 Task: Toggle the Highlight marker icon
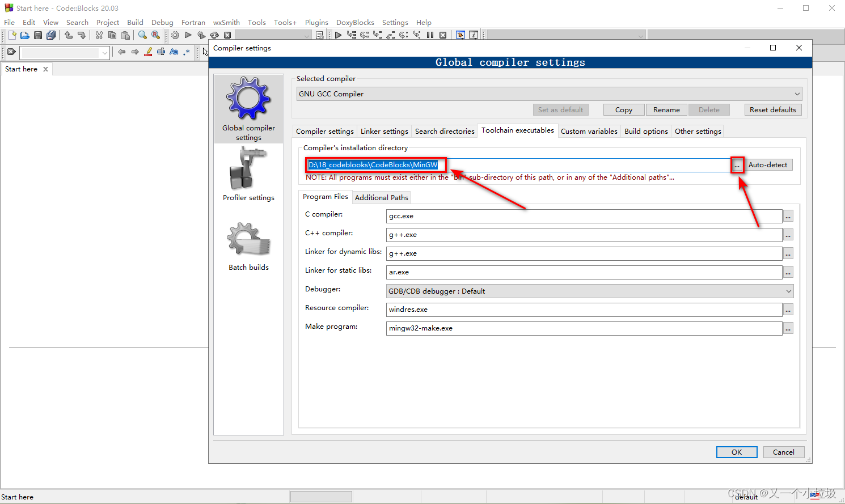click(148, 52)
